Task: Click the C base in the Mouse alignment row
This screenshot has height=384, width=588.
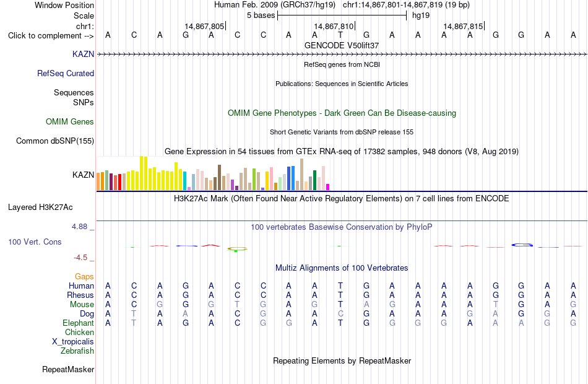Action: pos(134,305)
